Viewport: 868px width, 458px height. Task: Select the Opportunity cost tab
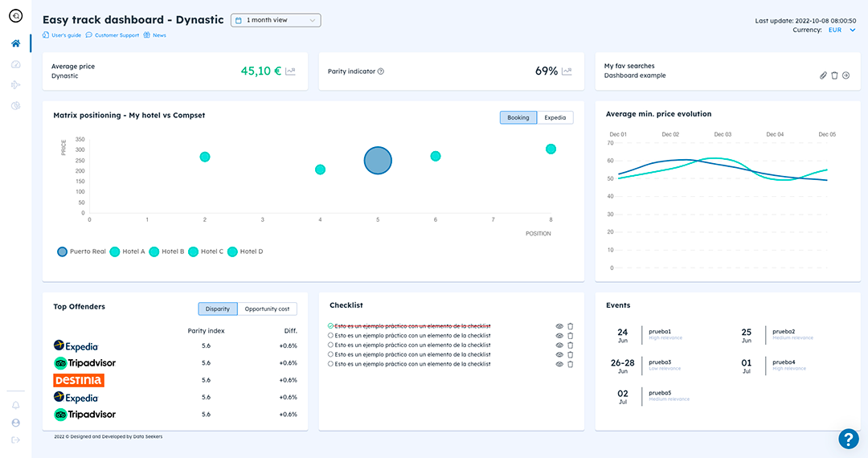click(x=267, y=309)
